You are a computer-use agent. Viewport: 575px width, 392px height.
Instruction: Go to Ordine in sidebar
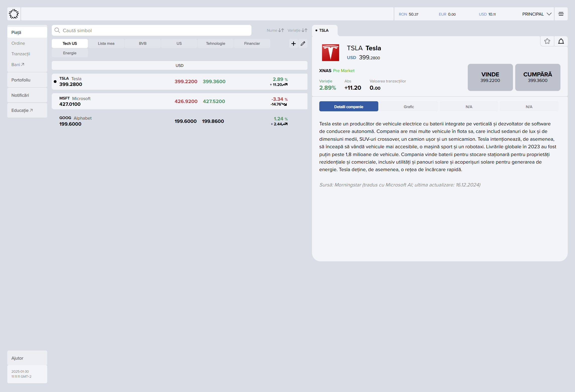point(27,43)
